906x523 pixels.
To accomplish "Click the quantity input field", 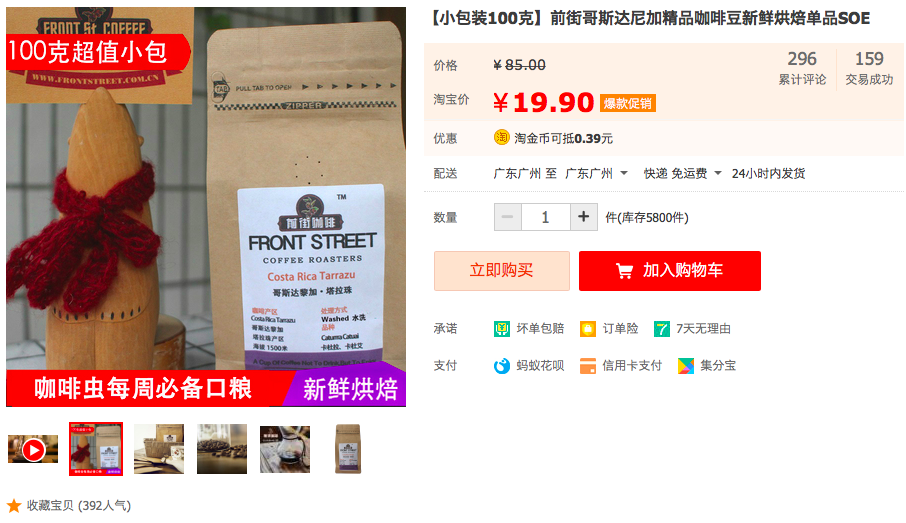I will (545, 217).
